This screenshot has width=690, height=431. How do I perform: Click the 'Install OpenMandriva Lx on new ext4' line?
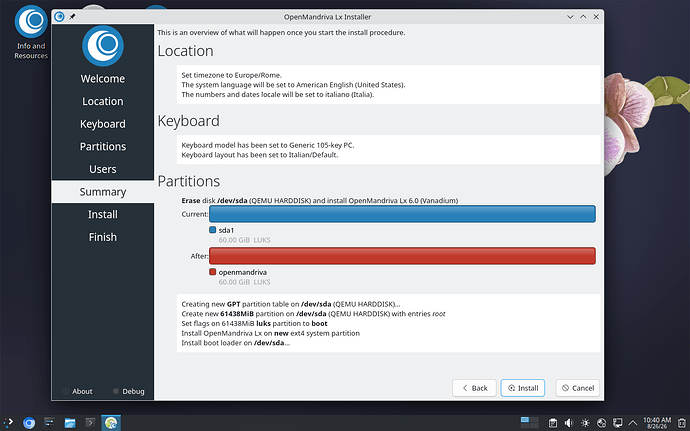pyautogui.click(x=271, y=333)
